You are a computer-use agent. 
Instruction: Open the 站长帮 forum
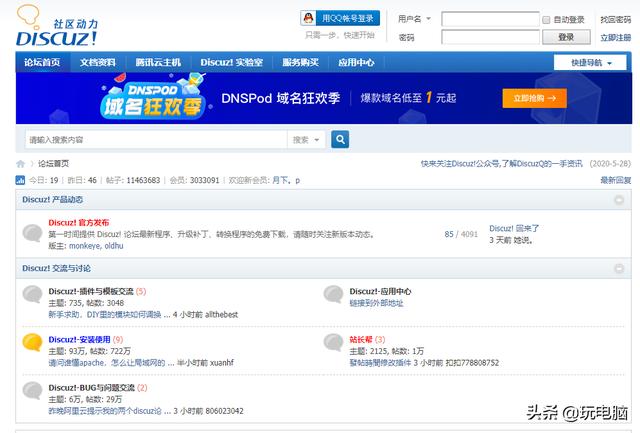point(361,340)
